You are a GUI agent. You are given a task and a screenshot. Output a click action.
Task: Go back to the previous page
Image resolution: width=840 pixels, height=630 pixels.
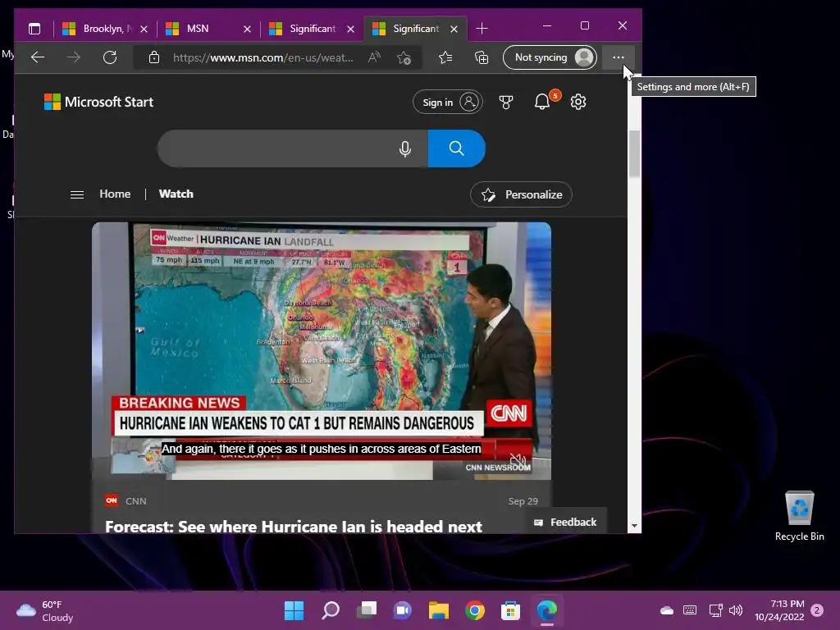point(38,57)
